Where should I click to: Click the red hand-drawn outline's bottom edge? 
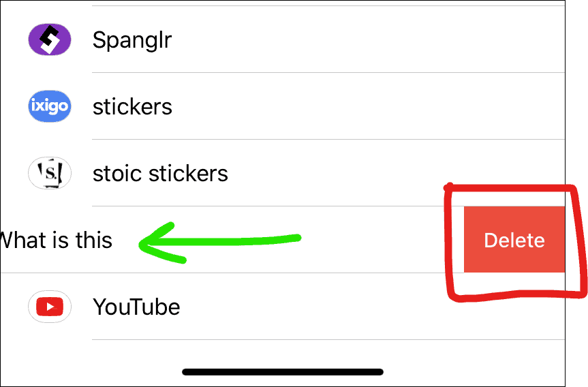tap(514, 296)
